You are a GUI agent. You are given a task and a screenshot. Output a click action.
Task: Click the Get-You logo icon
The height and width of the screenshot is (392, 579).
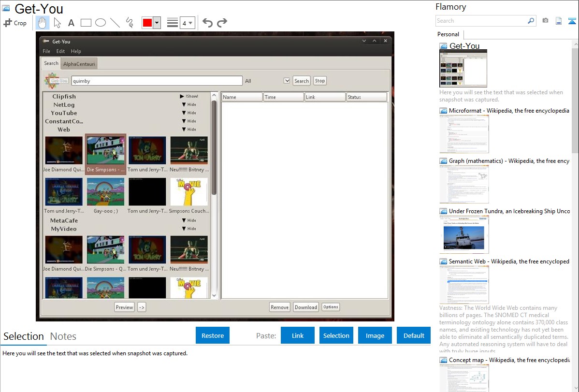tap(56, 81)
